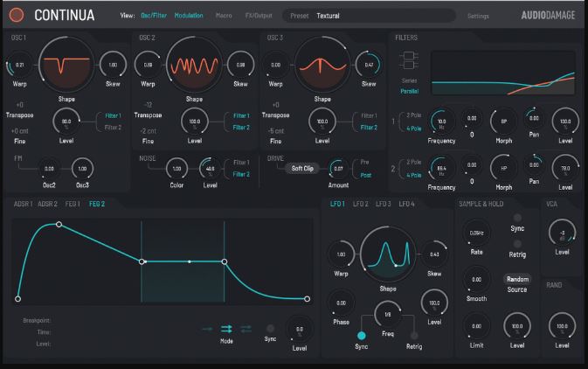
Task: Click the OSC 1 Shape waveform display
Action: point(66,65)
